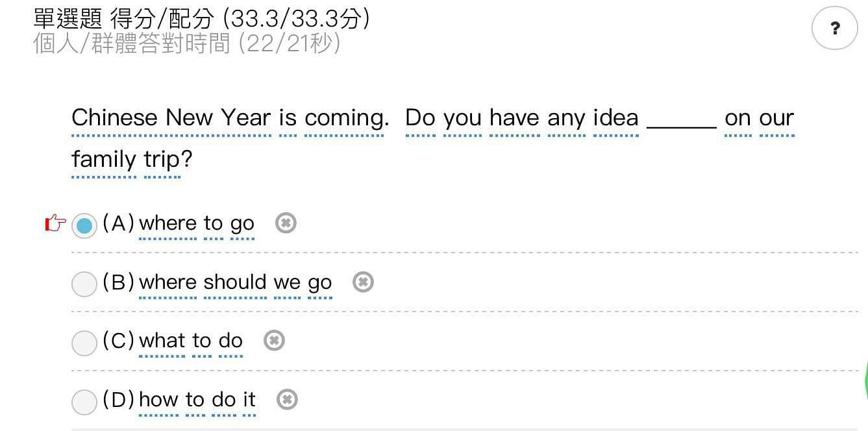This screenshot has height=431, width=868.
Task: Click the eliminate X icon for option C
Action: pyautogui.click(x=274, y=340)
